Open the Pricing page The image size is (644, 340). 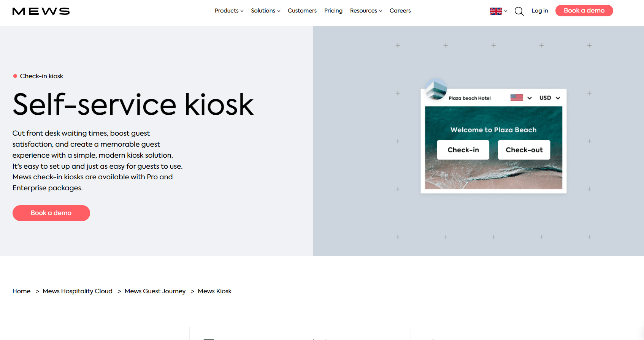point(333,11)
